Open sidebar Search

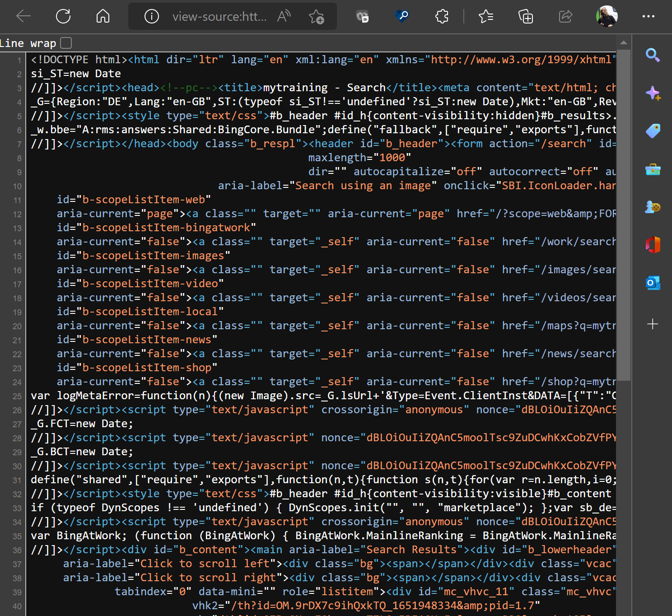click(653, 55)
